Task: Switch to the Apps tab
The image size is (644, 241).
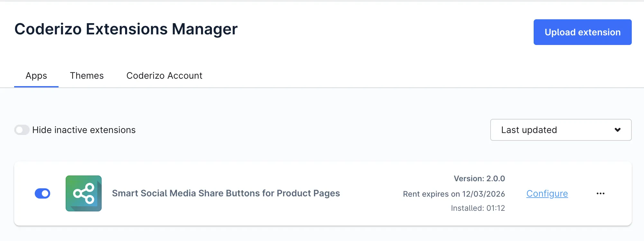Action: (36, 76)
